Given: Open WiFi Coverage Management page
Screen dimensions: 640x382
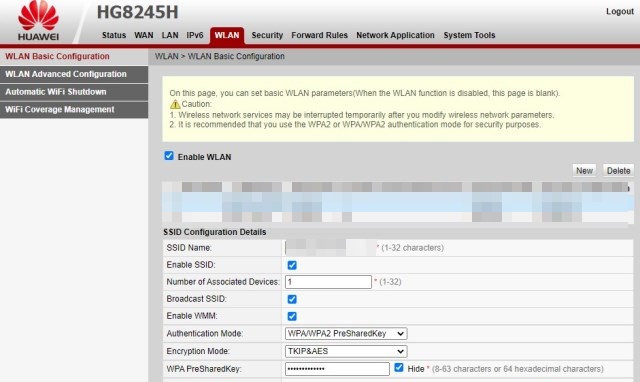Looking at the screenshot, I should click(74, 109).
